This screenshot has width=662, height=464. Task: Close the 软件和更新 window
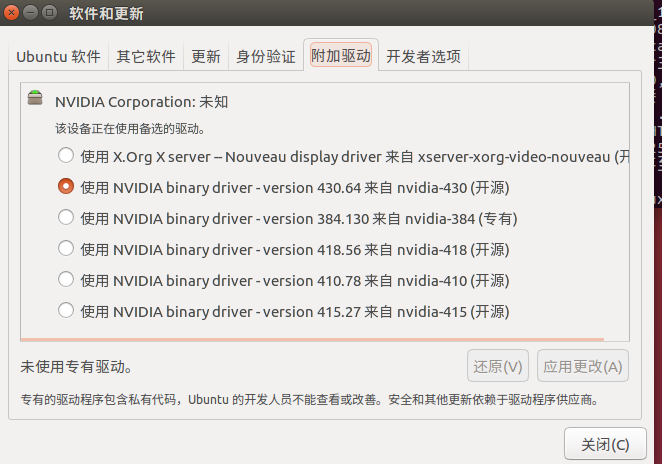[x=11, y=13]
